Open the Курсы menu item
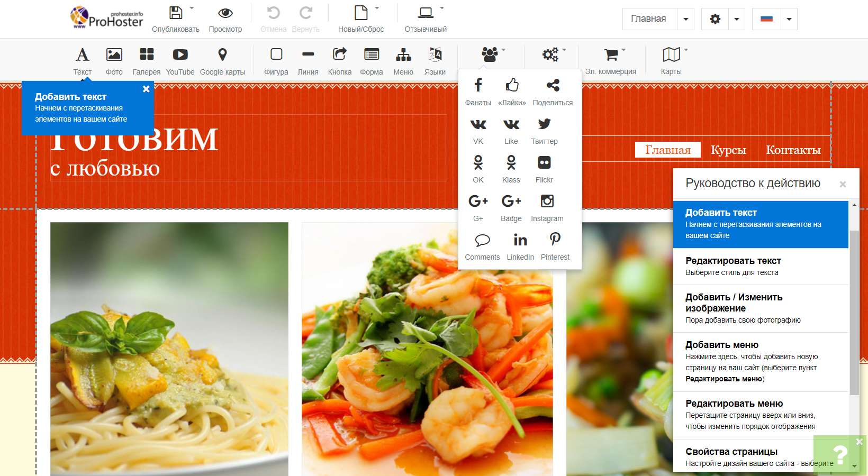 coord(728,150)
